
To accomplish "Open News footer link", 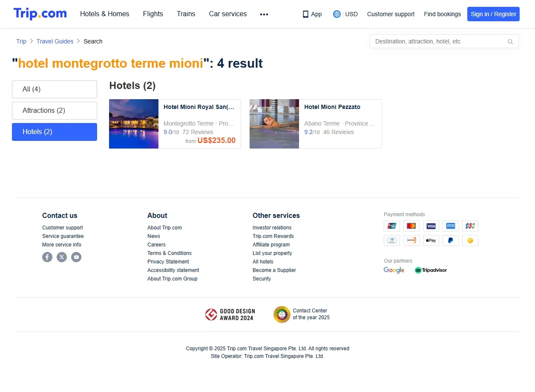I will click(154, 236).
